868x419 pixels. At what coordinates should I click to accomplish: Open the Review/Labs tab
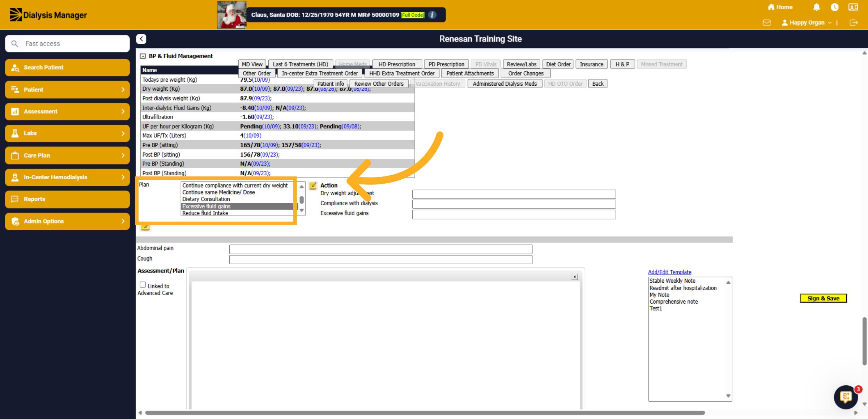click(522, 64)
